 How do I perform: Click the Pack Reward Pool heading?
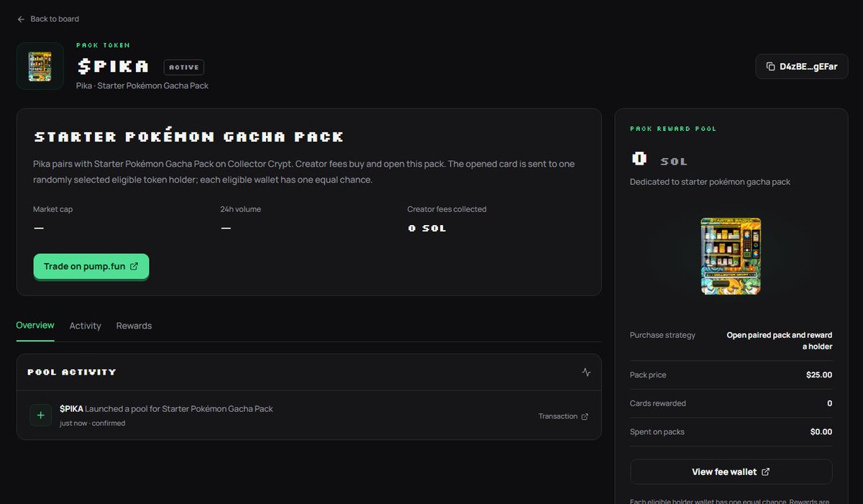click(673, 129)
